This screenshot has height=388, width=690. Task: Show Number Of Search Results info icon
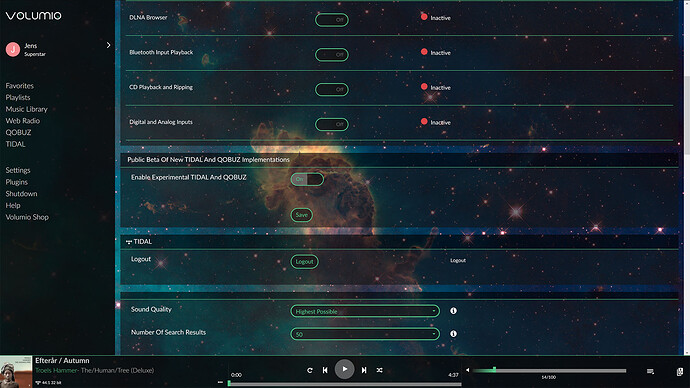453,333
